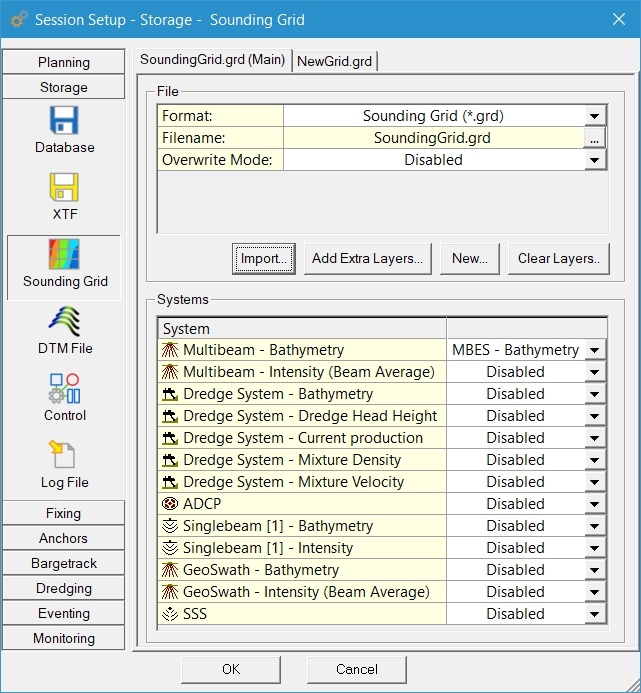The image size is (641, 693).
Task: Click the Sounding Grid icon
Action: coord(64,256)
